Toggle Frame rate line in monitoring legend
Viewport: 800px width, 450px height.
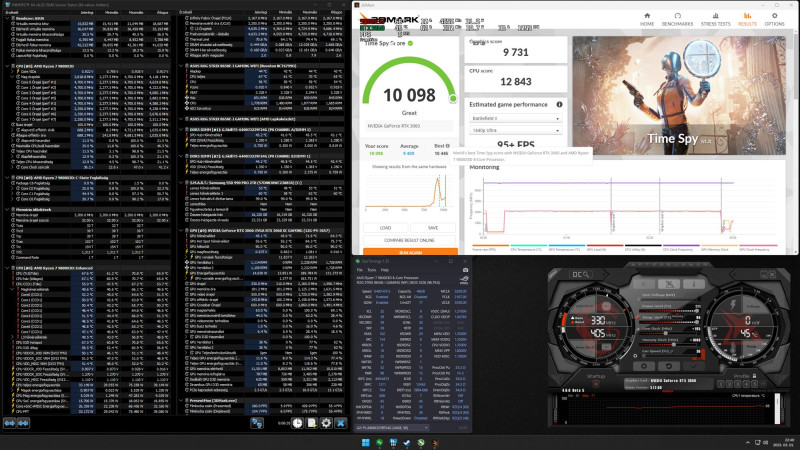pyautogui.click(x=490, y=248)
